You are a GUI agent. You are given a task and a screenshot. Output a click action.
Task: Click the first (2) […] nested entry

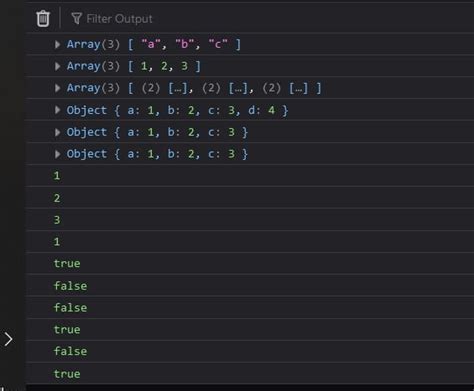tap(164, 88)
